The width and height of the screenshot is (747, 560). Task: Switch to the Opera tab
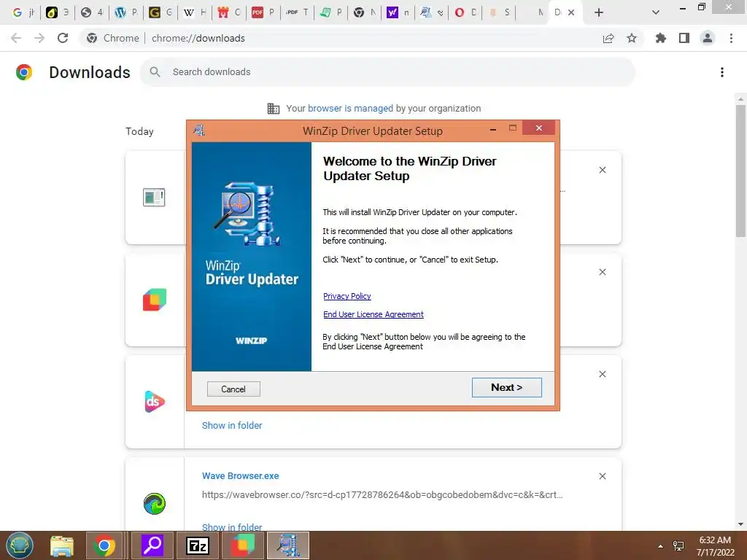tap(465, 12)
